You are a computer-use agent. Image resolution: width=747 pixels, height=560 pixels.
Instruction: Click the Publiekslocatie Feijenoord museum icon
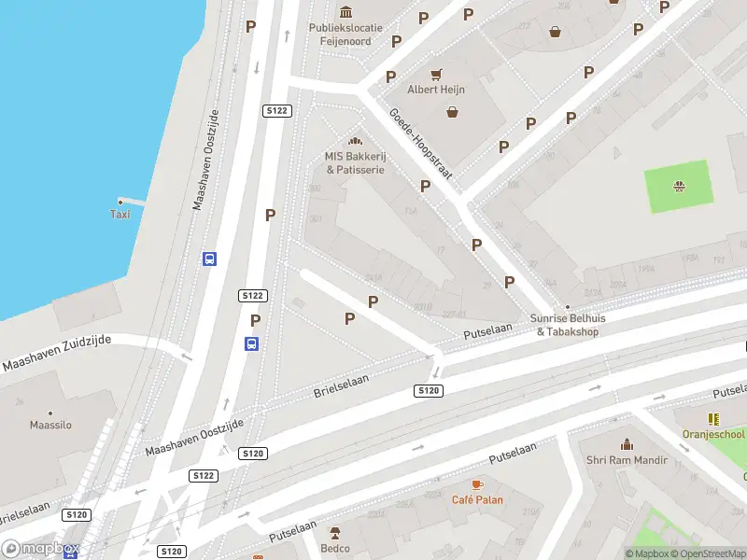tap(345, 12)
